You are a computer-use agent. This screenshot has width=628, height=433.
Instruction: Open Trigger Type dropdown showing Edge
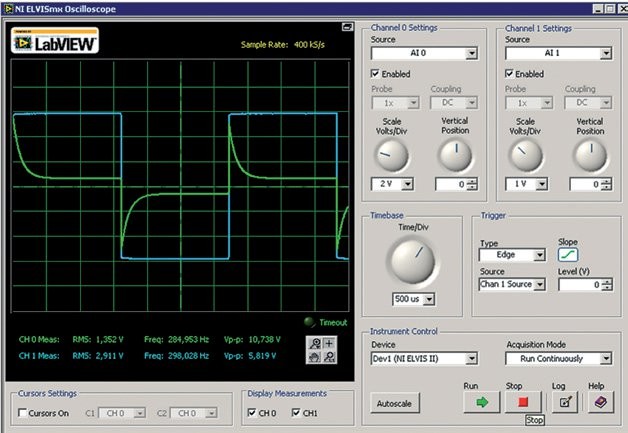pyautogui.click(x=512, y=255)
